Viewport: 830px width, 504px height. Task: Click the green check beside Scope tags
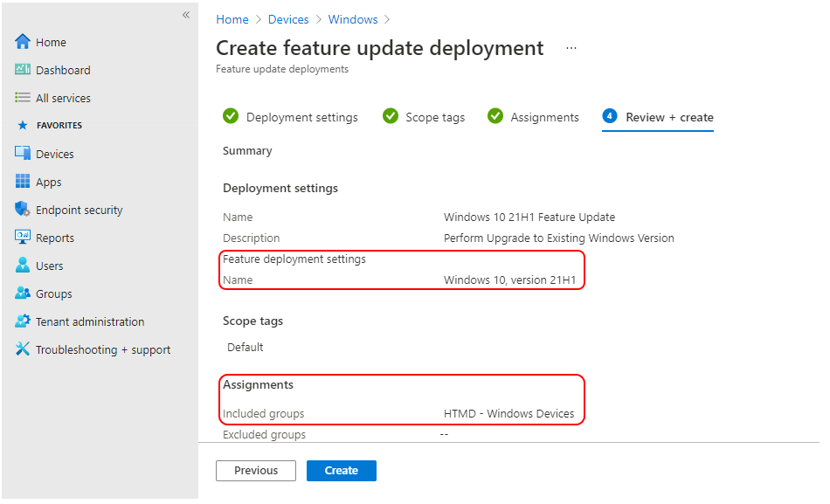click(x=391, y=116)
